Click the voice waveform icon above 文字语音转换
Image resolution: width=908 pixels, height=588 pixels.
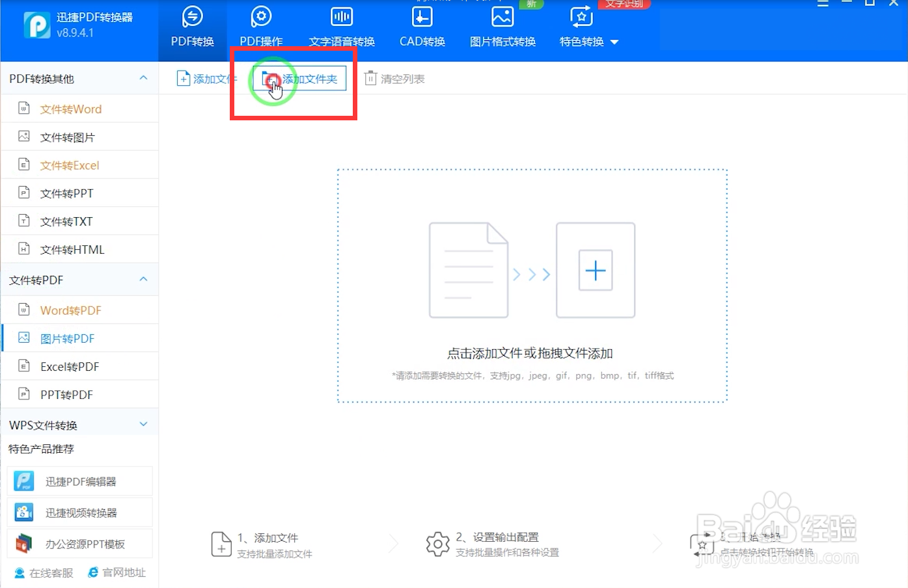[x=342, y=17]
